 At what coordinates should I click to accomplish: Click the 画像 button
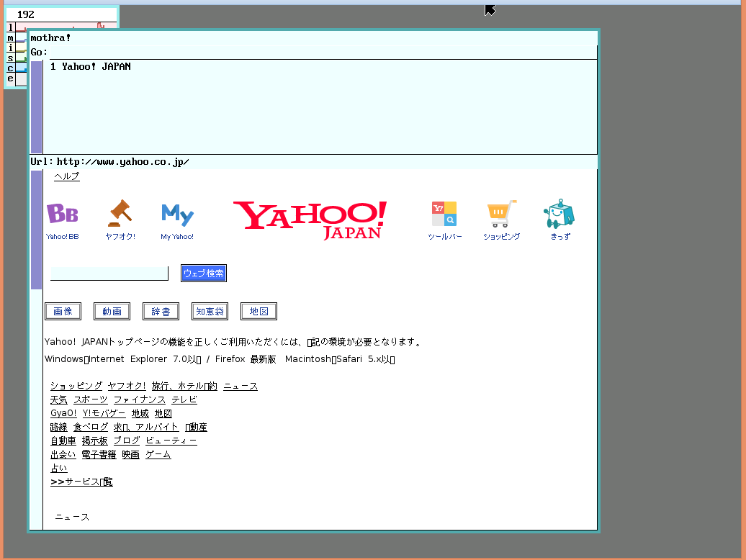(63, 312)
